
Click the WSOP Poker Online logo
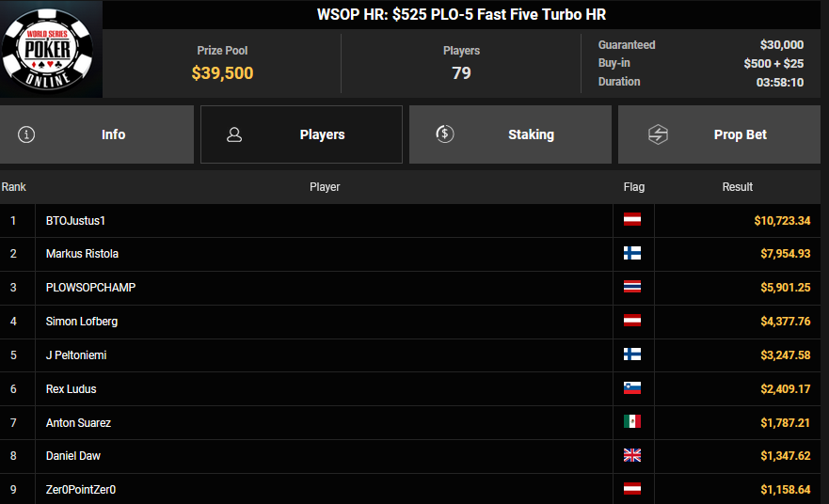tap(51, 50)
